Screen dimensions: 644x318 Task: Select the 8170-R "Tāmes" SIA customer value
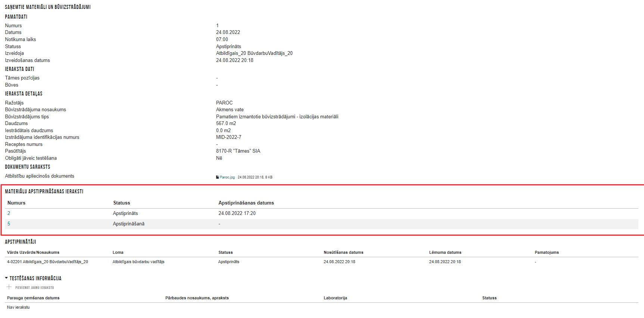[238, 151]
